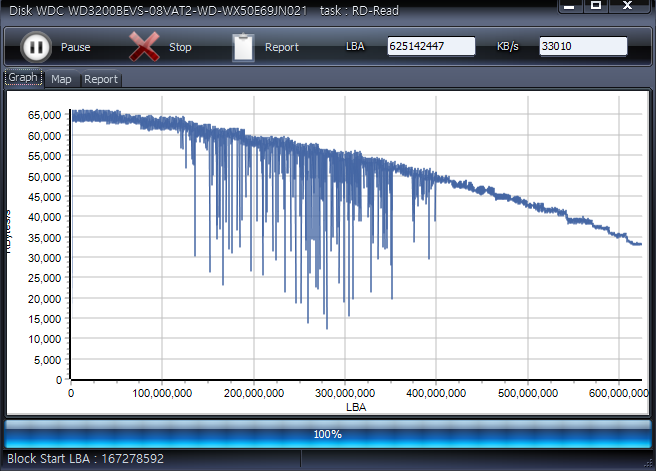This screenshot has width=656, height=471.
Task: Click the Pause icon button
Action: pos(36,47)
